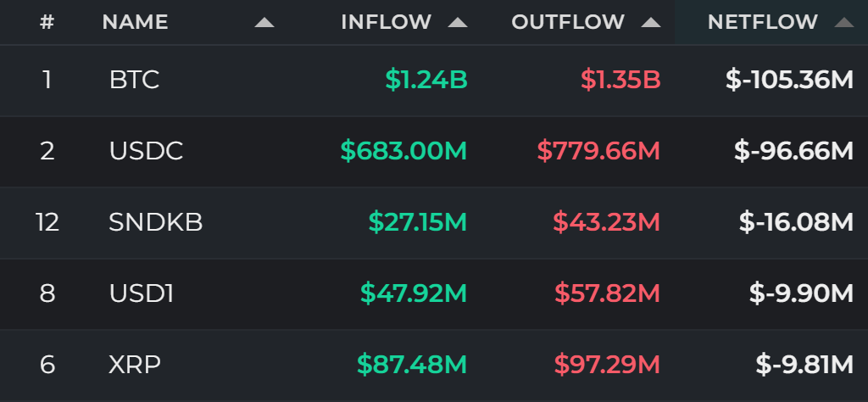868x402 pixels.
Task: Select the USDC name cell
Action: tap(146, 151)
